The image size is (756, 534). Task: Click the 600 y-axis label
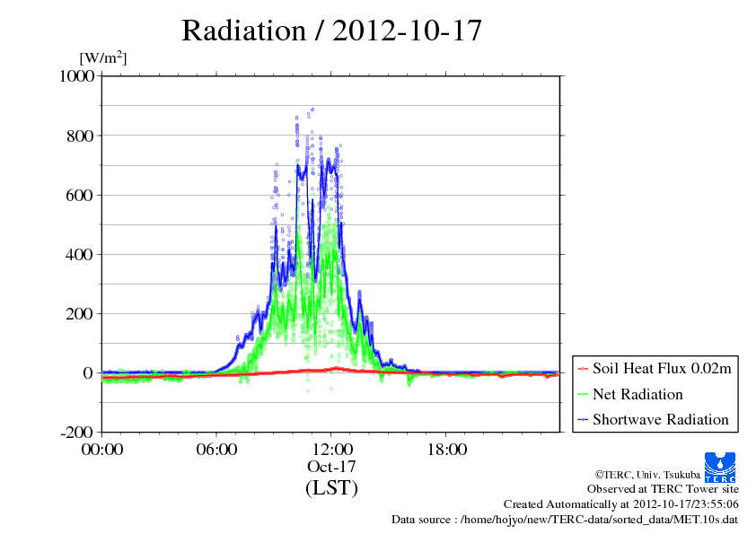[80, 195]
